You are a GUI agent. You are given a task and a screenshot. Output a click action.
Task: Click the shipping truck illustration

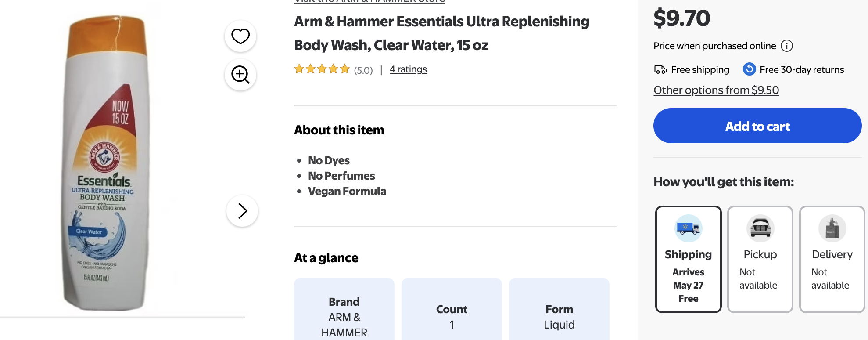coord(688,228)
